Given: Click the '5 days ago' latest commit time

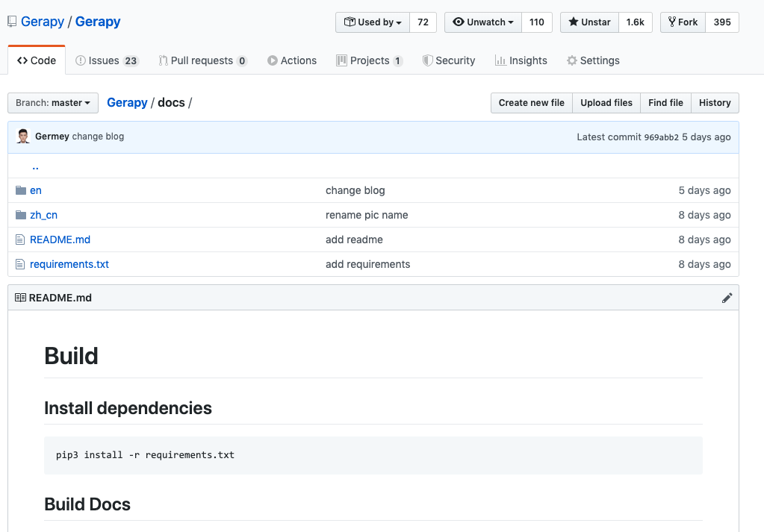Looking at the screenshot, I should [706, 137].
